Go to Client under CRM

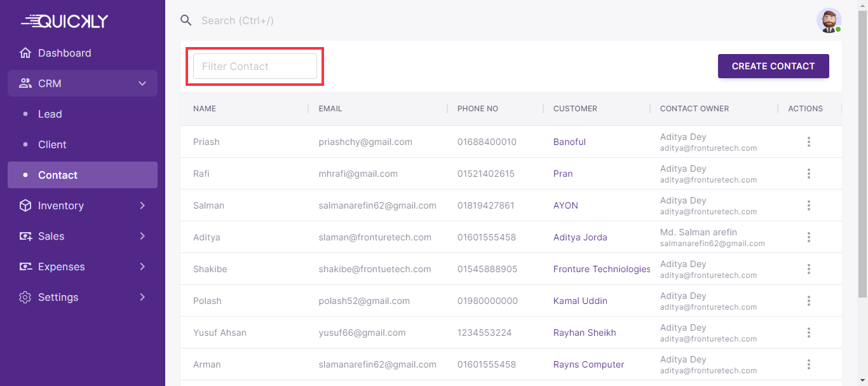52,144
